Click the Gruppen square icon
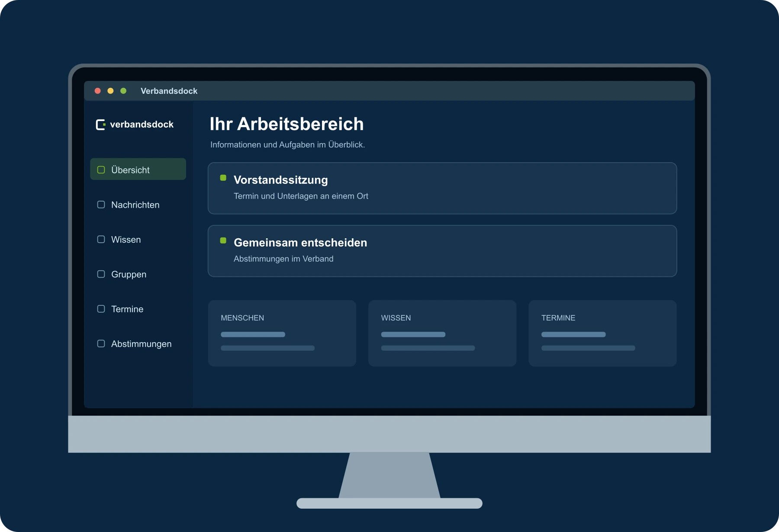The image size is (779, 532). tap(101, 274)
